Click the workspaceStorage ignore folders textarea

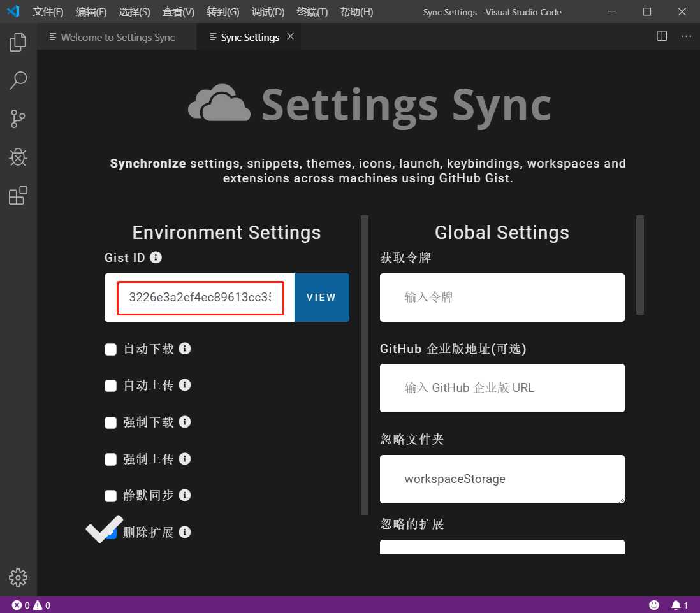coord(502,479)
